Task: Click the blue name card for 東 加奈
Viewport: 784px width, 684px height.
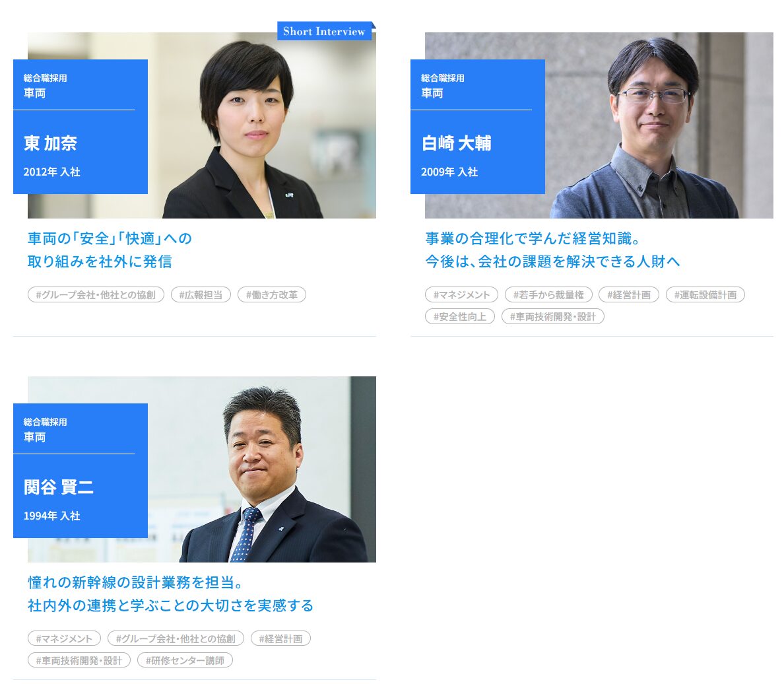Action: 81,127
